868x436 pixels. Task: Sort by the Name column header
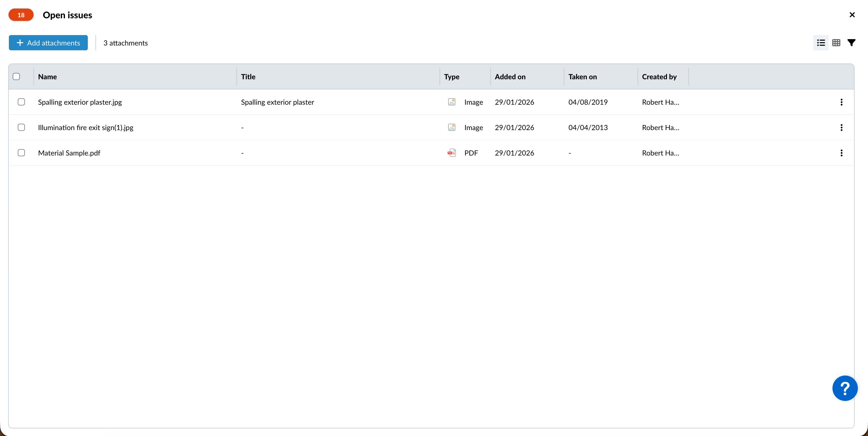coord(47,76)
